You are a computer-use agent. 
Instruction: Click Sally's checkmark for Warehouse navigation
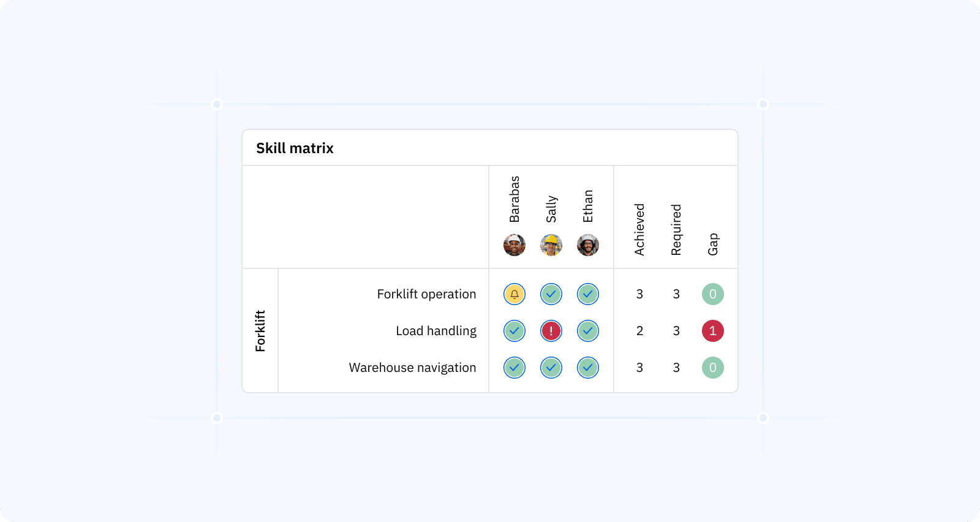(551, 368)
